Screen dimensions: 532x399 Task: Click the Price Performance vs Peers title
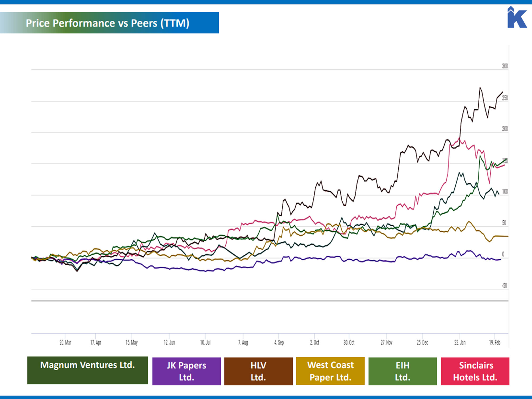107,23
